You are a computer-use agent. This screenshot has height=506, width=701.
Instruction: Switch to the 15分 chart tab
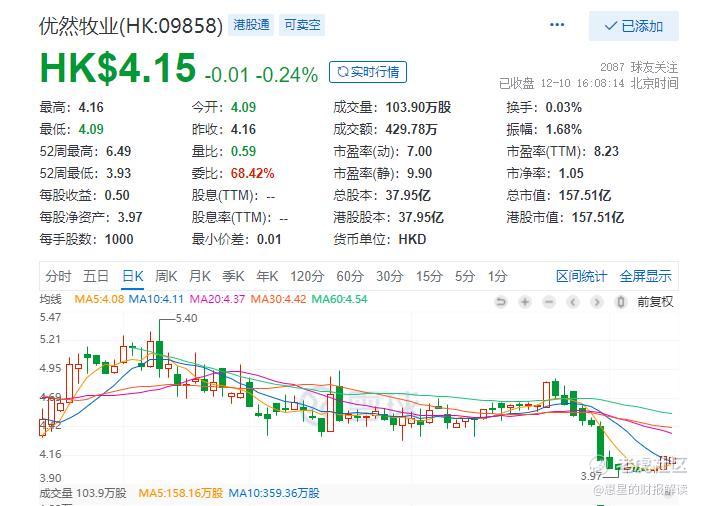click(x=429, y=276)
